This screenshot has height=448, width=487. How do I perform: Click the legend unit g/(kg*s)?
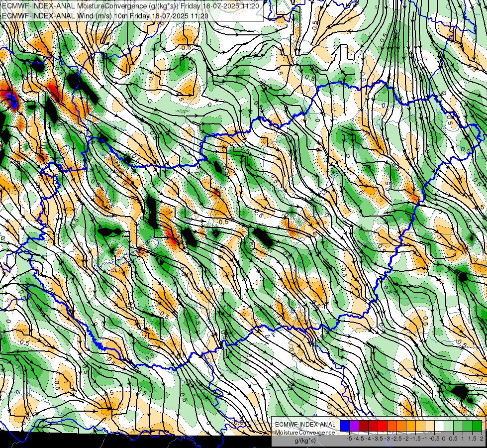tap(305, 441)
